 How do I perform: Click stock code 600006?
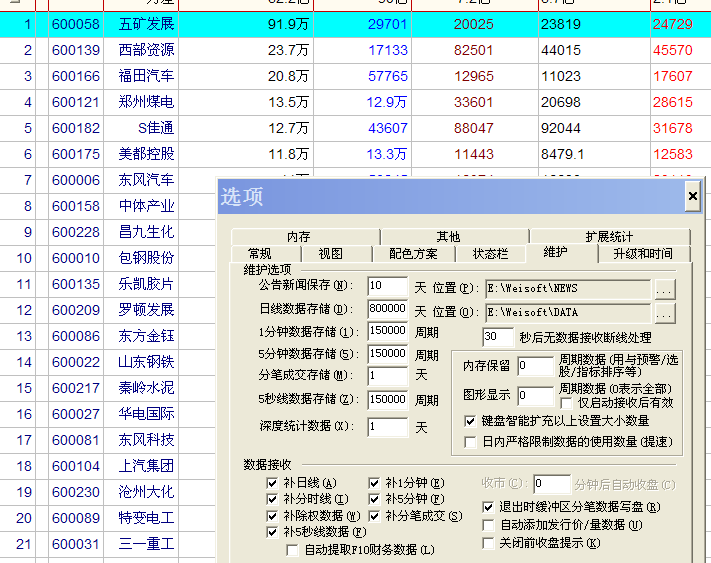(76, 180)
